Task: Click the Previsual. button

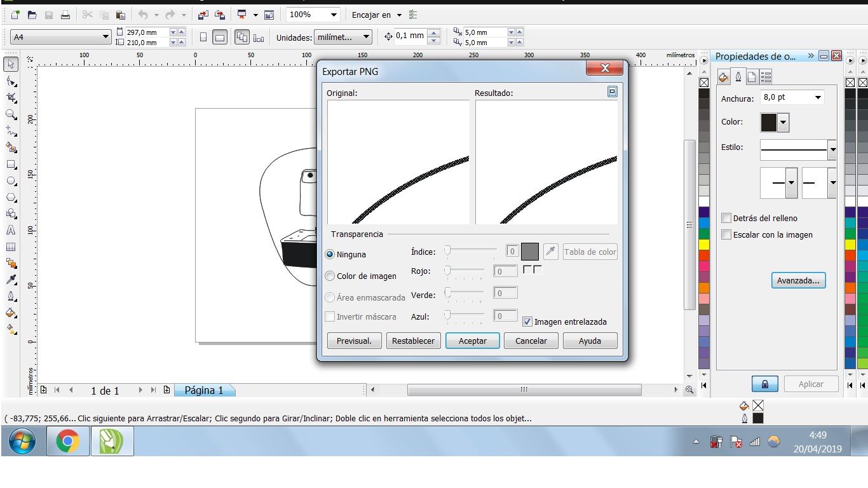Action: (354, 341)
